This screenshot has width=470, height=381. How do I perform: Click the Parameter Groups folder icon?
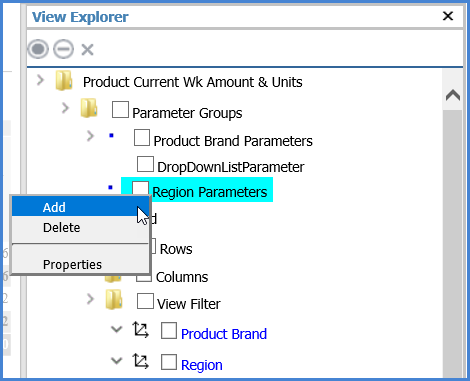click(89, 108)
